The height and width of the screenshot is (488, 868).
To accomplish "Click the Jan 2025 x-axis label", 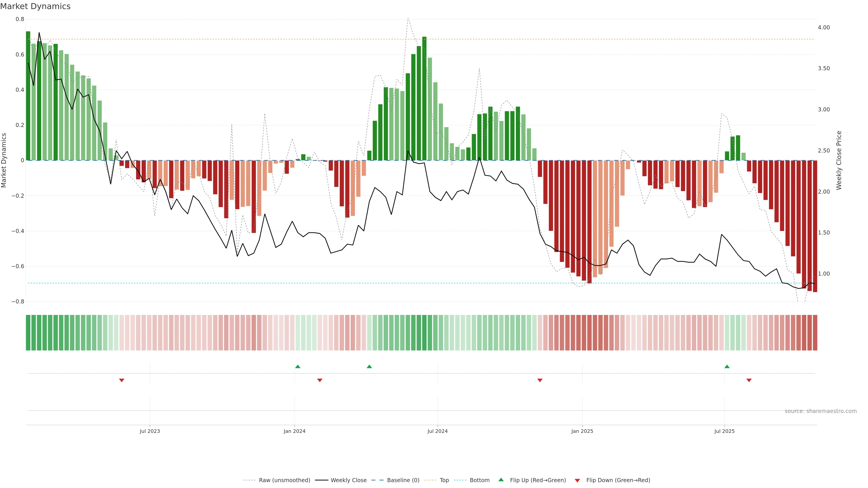I will (x=582, y=431).
